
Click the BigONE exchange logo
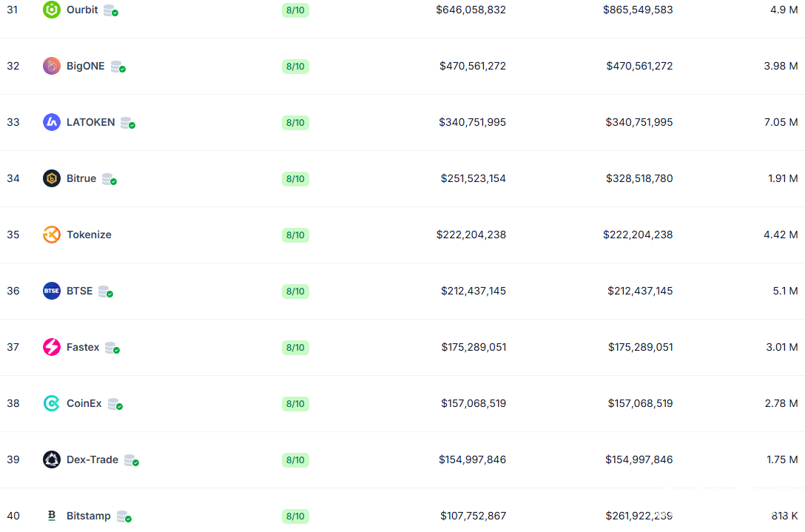(51, 66)
